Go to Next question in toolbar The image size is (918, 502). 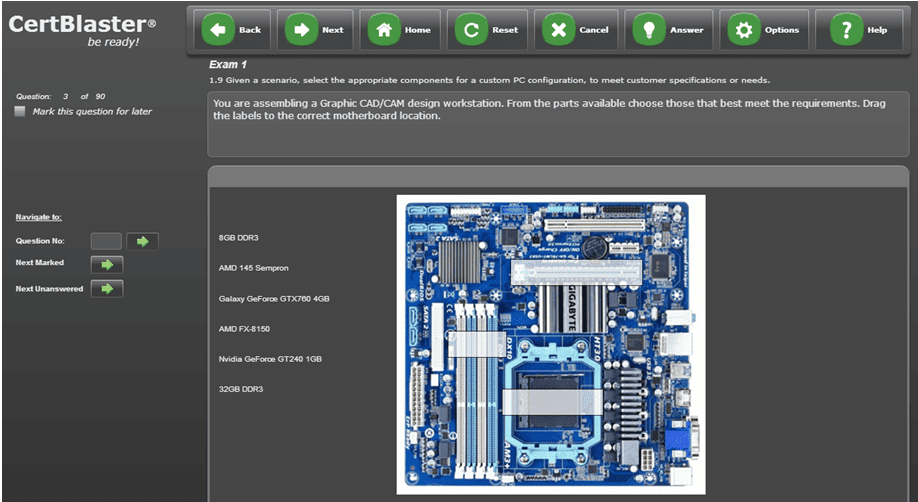point(301,30)
